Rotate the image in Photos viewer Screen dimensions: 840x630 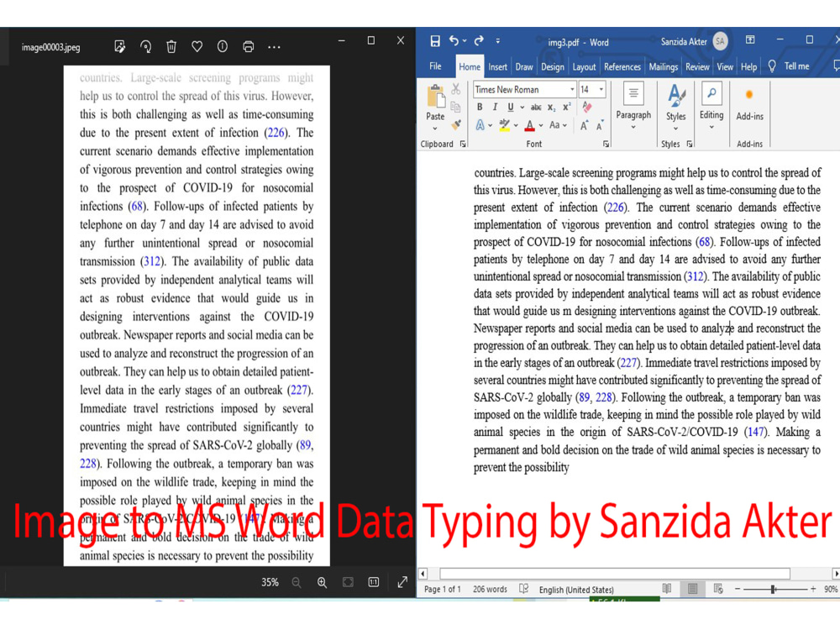pos(145,47)
